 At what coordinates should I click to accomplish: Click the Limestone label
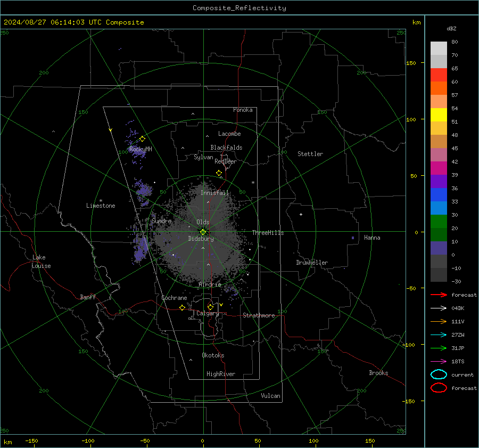coord(101,206)
